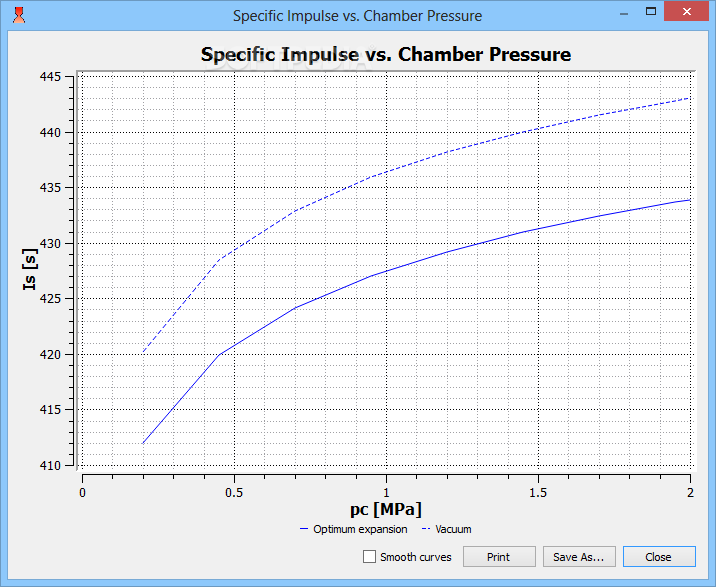Select the Optimum expansion legend entry

pos(353,529)
